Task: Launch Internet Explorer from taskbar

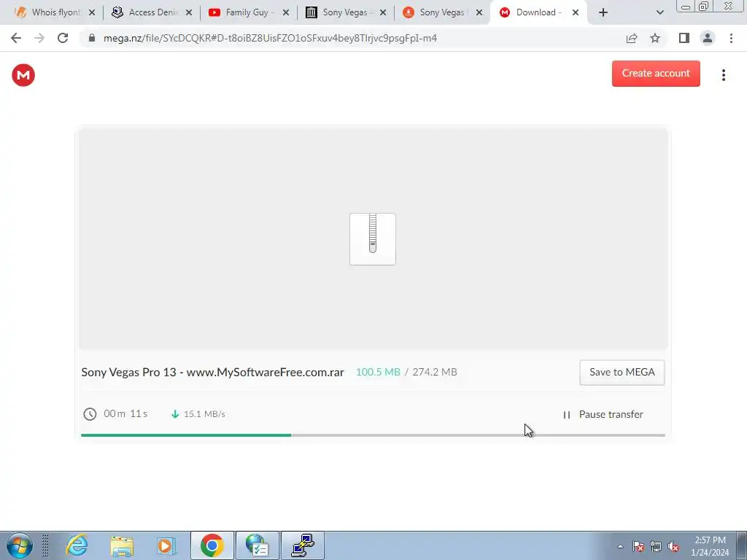Action: click(x=77, y=545)
